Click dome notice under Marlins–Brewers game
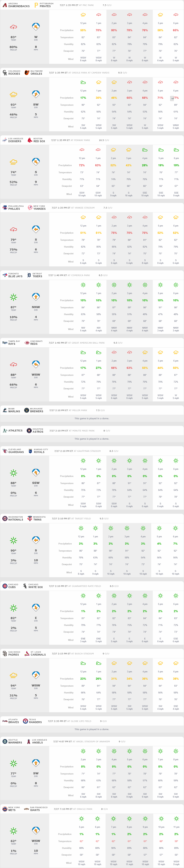Image resolution: width=184 pixels, height=868 pixels. click(x=92, y=419)
